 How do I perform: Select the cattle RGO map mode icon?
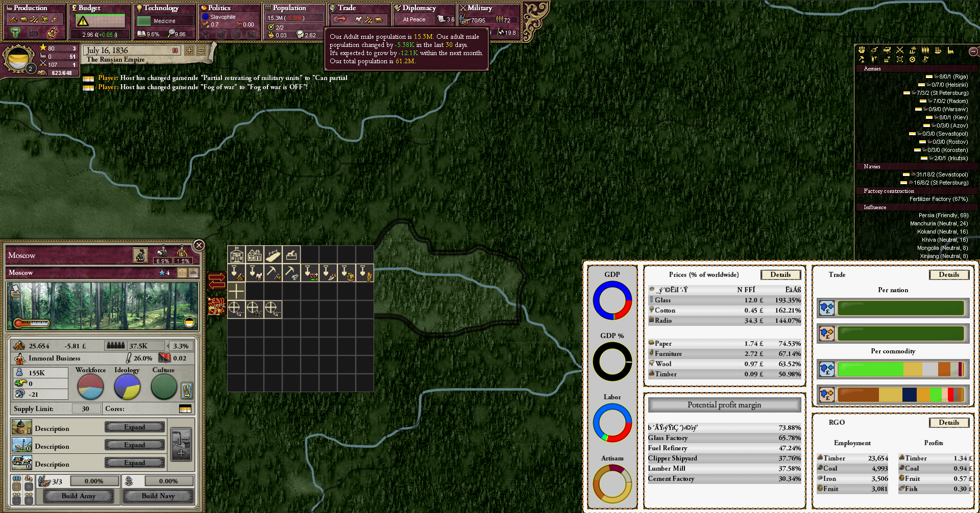(310, 273)
